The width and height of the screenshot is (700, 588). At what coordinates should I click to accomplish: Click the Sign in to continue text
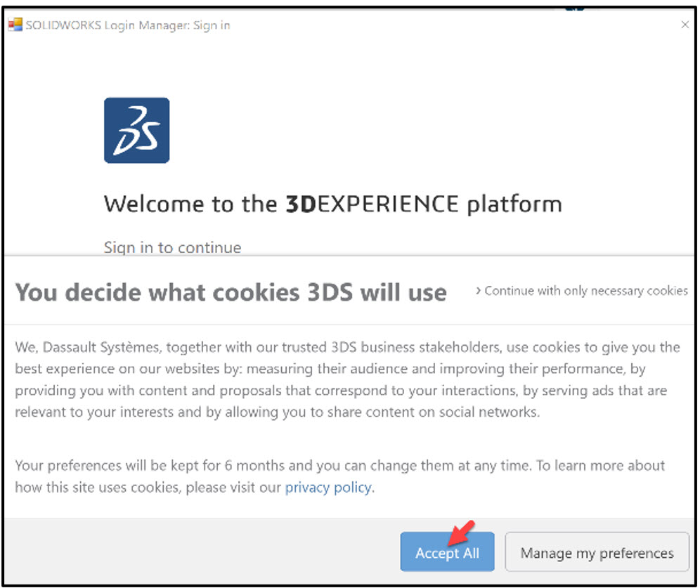tap(172, 247)
